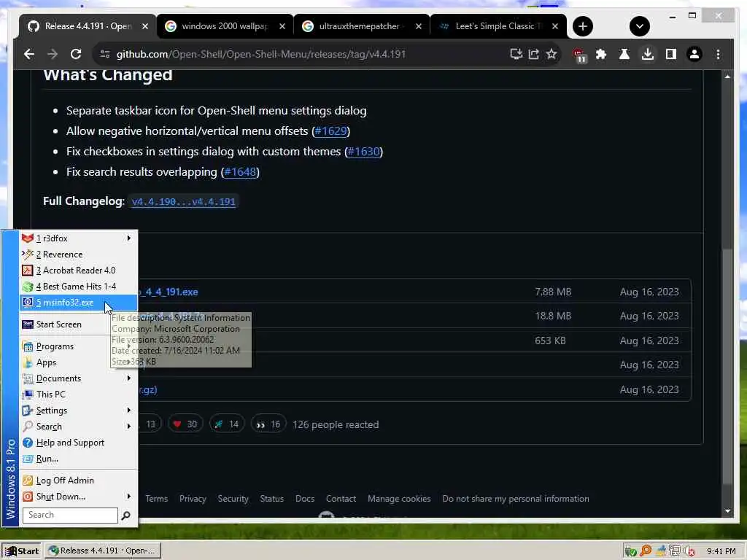Open a new browser tab

(583, 26)
